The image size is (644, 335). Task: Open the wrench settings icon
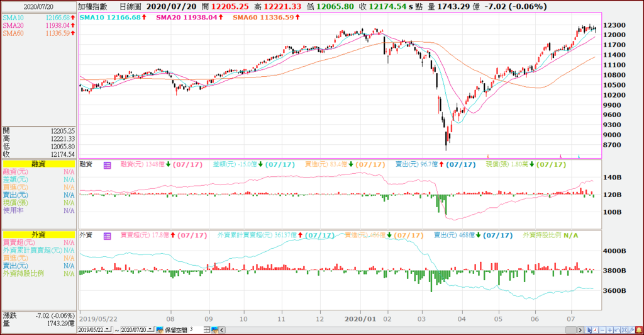[x=631, y=330]
